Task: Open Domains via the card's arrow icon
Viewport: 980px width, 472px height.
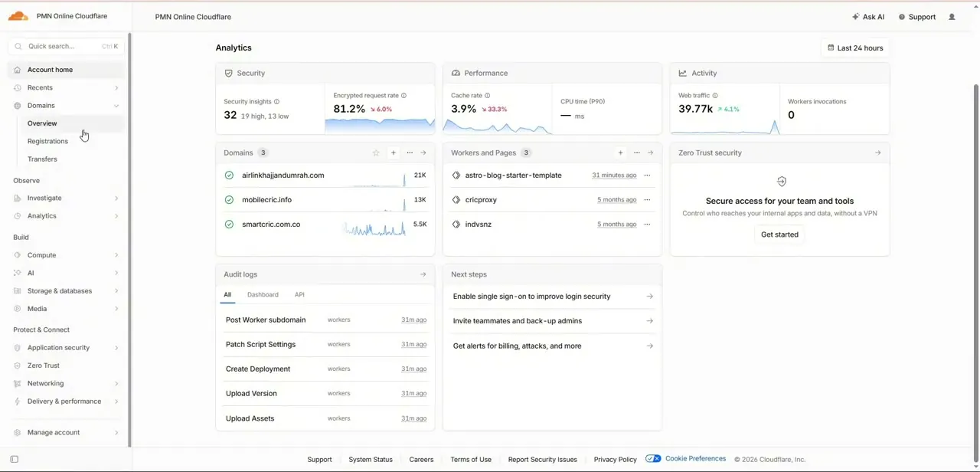Action: click(423, 152)
